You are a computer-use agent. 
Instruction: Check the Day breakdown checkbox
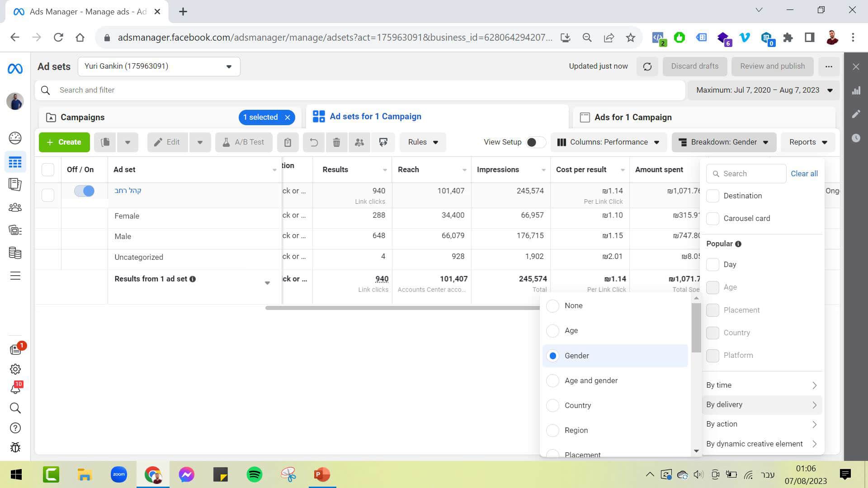[712, 264]
